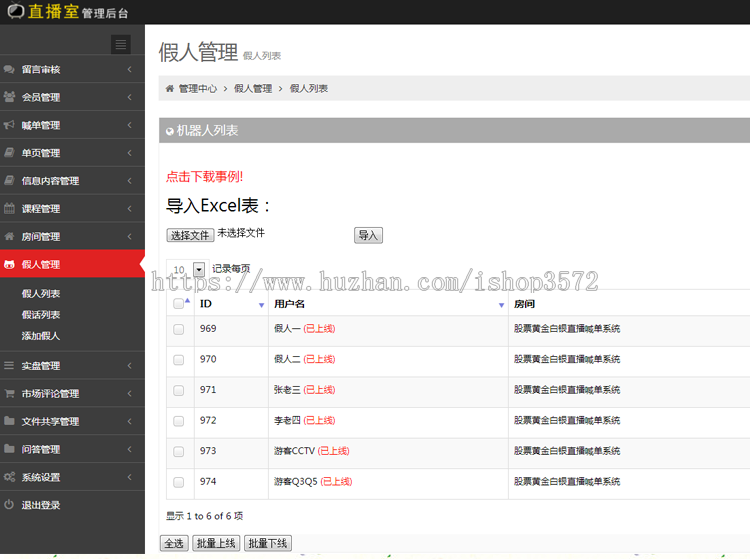Check the row for ID 969
The image size is (750, 559).
[x=178, y=329]
